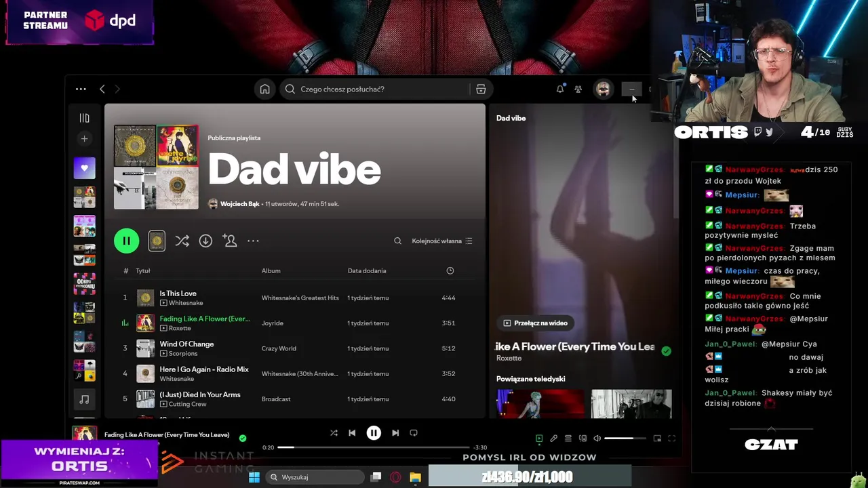Image resolution: width=868 pixels, height=488 pixels.
Task: Pause playlist with big green button
Action: pos(126,241)
